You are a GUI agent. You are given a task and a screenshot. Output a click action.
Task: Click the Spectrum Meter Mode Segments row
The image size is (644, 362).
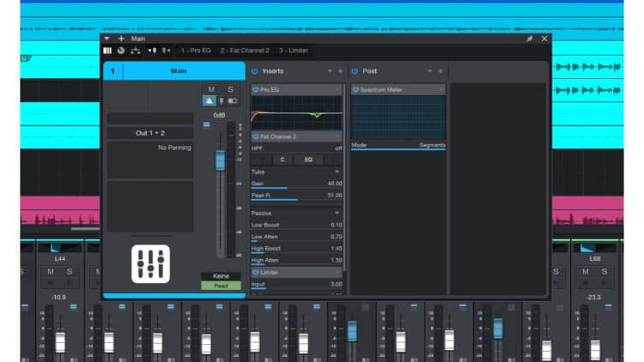coord(398,145)
